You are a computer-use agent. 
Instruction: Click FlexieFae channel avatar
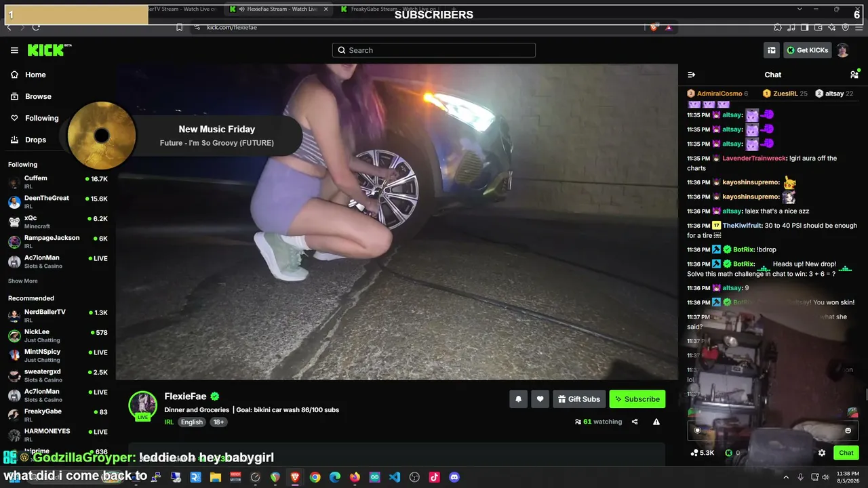coord(143,405)
